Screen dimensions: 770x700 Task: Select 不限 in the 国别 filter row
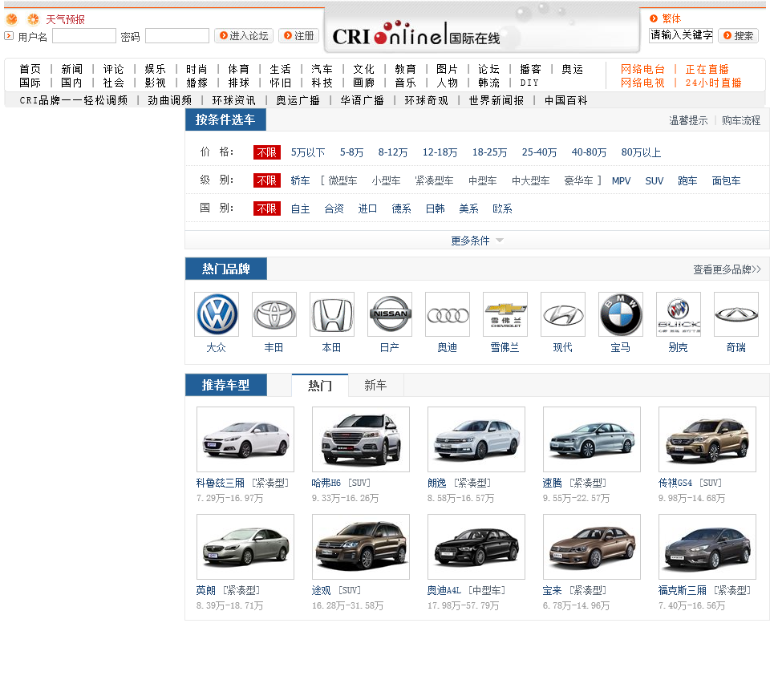266,208
